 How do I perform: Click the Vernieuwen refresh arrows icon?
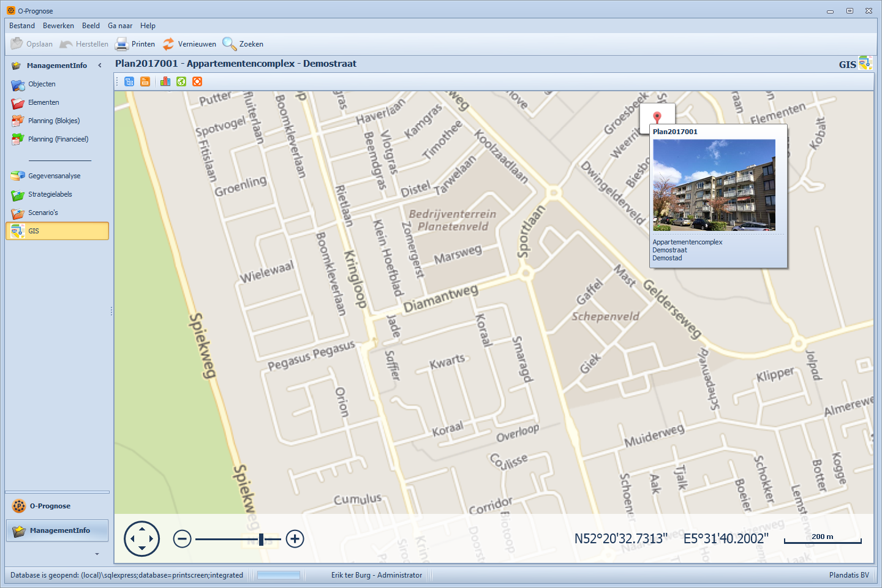pos(168,43)
